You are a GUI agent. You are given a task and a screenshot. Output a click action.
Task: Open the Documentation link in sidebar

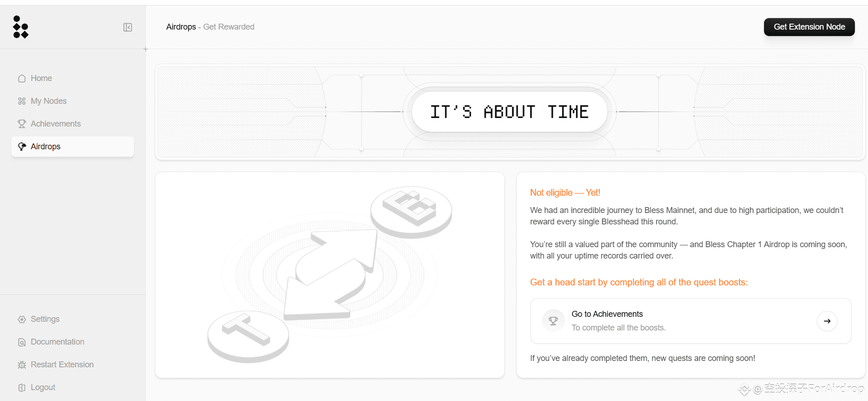click(x=72, y=342)
